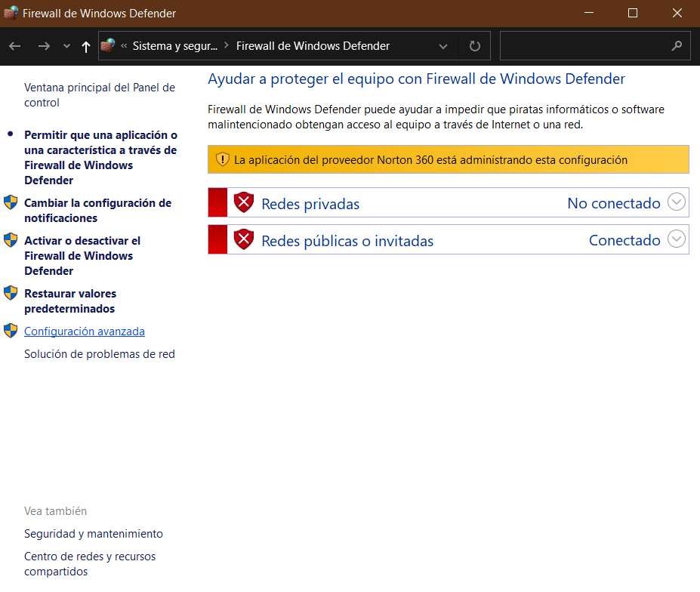
Task: Select 'Redes públicas o invitadas' heading
Action: [347, 241]
